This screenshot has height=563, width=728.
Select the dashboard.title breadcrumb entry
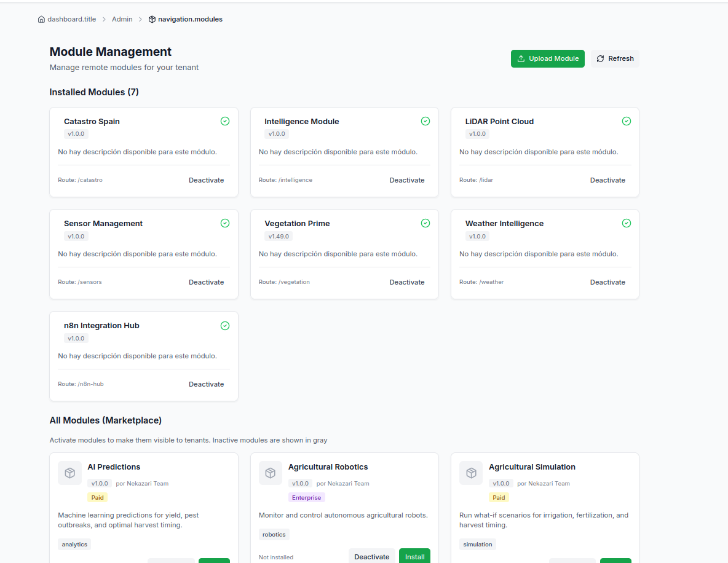coord(71,19)
